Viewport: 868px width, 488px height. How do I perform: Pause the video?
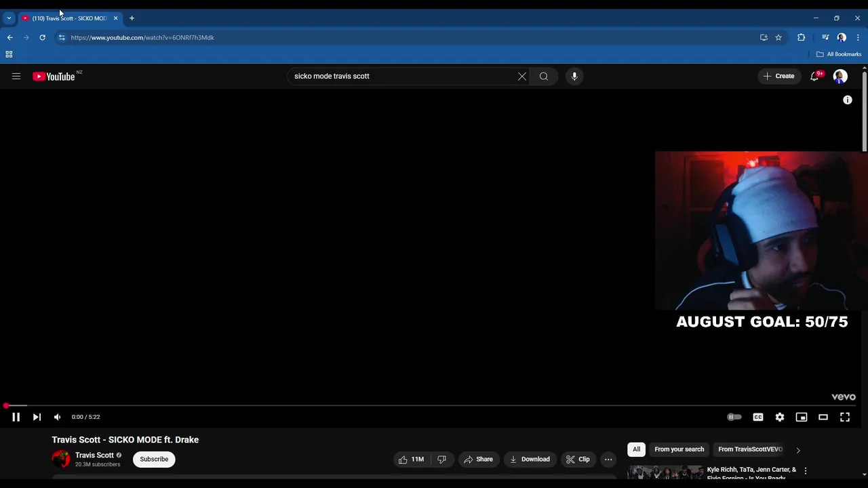coord(16,417)
